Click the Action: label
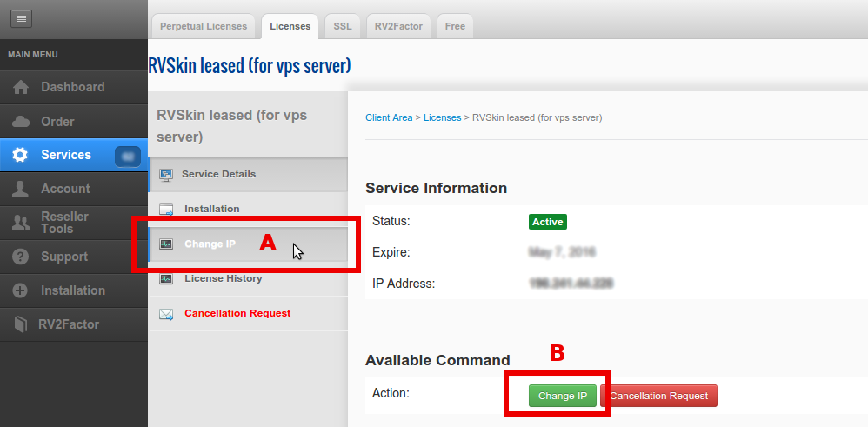868x427 pixels. click(x=391, y=393)
